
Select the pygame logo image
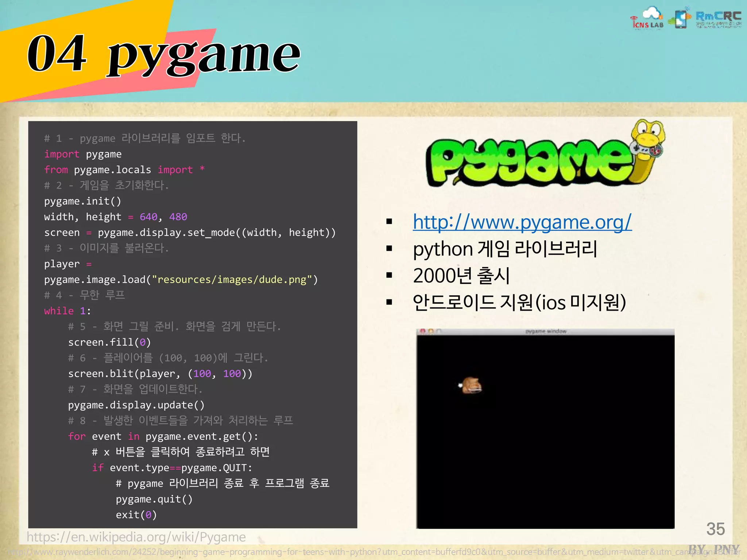546,153
